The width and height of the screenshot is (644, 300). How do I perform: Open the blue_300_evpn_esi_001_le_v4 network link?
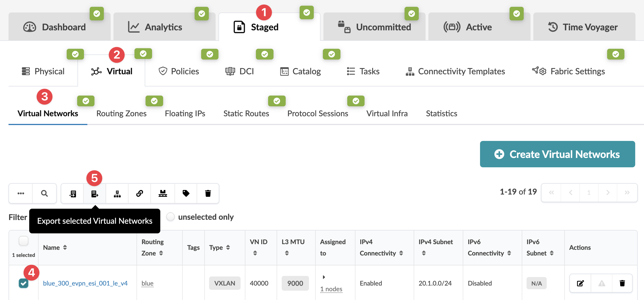tap(85, 283)
